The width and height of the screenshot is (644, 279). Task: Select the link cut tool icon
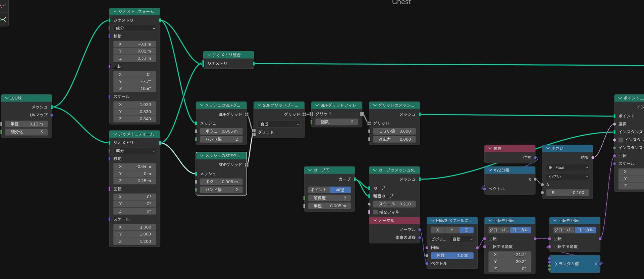pyautogui.click(x=3, y=20)
